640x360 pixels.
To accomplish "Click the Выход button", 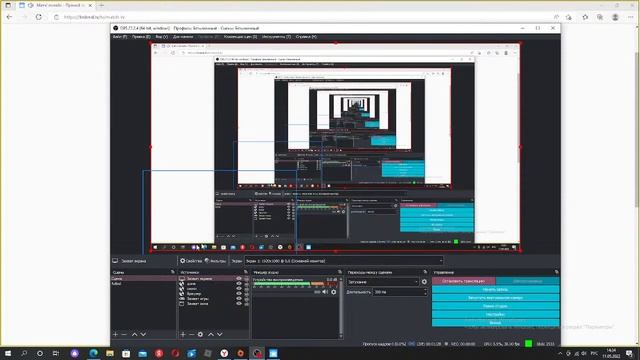I will pyautogui.click(x=496, y=322).
